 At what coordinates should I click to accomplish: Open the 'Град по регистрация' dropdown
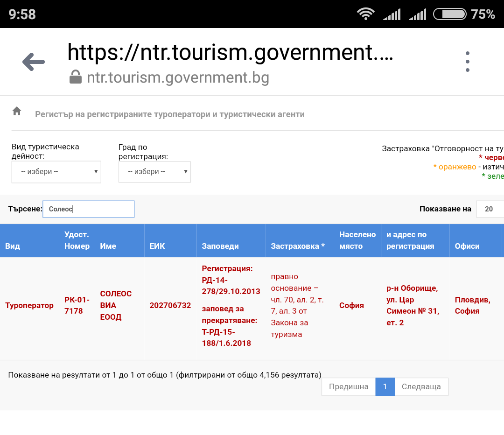click(154, 172)
